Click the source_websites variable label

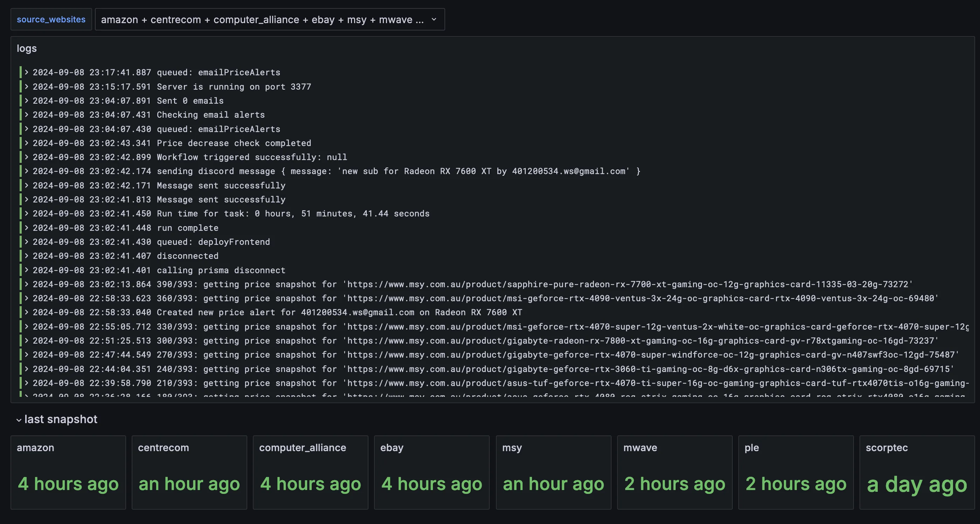tap(51, 19)
